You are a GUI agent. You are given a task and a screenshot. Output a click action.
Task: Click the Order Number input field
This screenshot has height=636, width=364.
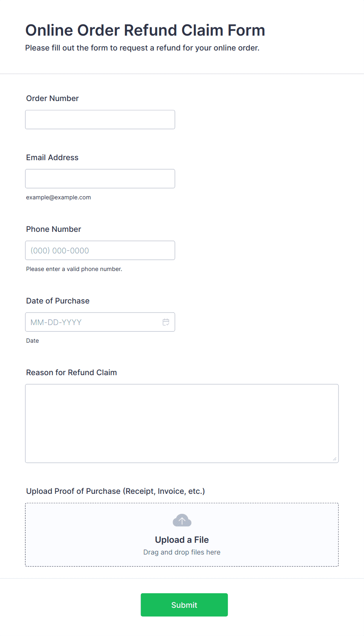click(100, 119)
